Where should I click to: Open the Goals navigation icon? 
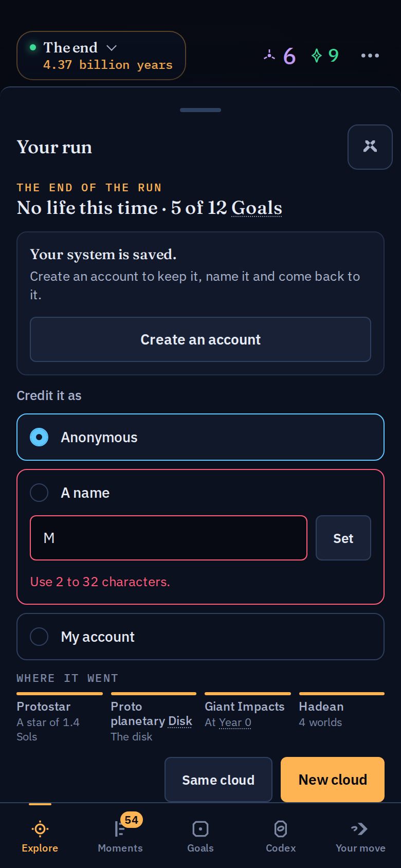[200, 836]
